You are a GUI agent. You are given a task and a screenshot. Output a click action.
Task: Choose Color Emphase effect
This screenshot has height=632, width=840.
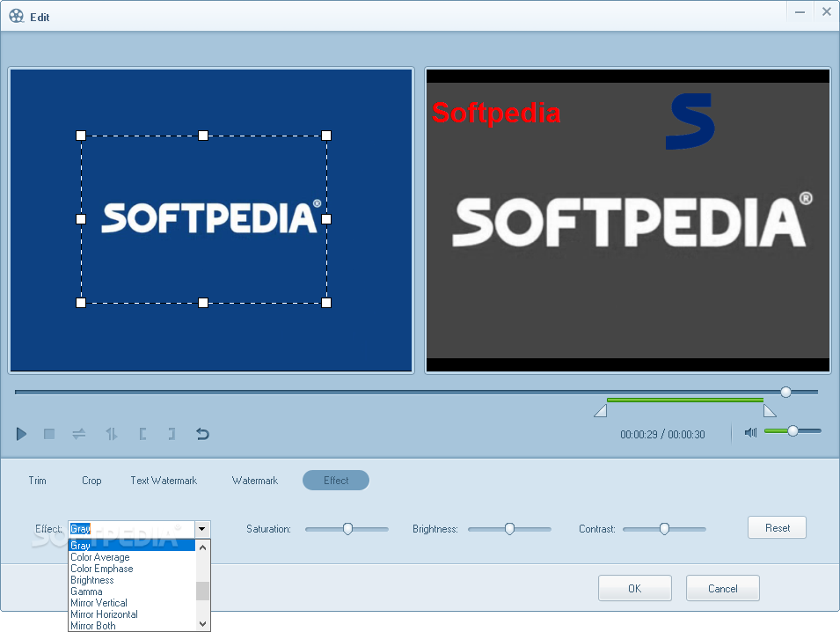(132, 569)
